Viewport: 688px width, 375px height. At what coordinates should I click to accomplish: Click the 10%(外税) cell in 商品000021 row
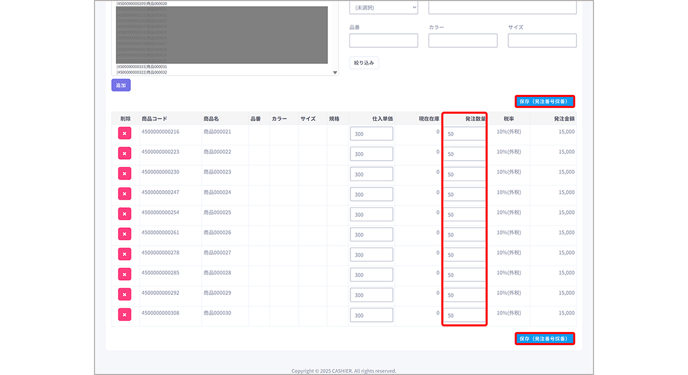(x=509, y=132)
